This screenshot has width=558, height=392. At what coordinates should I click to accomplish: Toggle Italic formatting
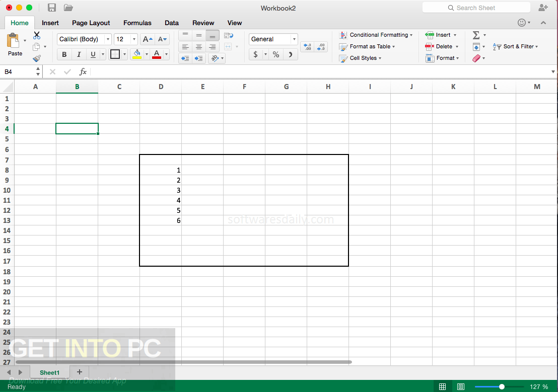coord(79,54)
